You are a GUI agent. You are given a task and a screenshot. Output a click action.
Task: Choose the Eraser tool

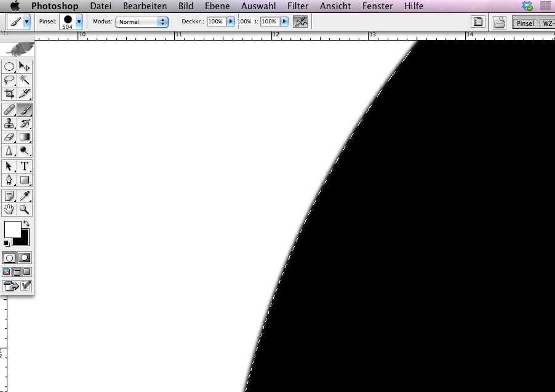pyautogui.click(x=10, y=137)
